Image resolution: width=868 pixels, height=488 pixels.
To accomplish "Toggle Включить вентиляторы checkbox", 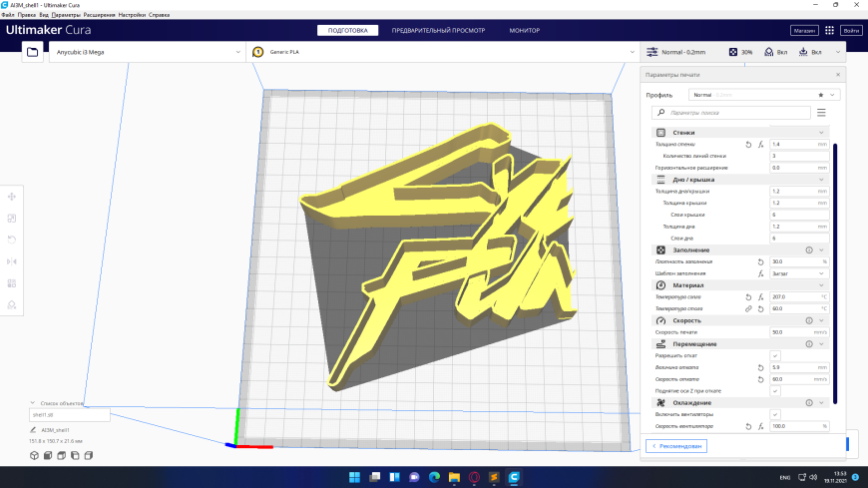I will point(775,414).
